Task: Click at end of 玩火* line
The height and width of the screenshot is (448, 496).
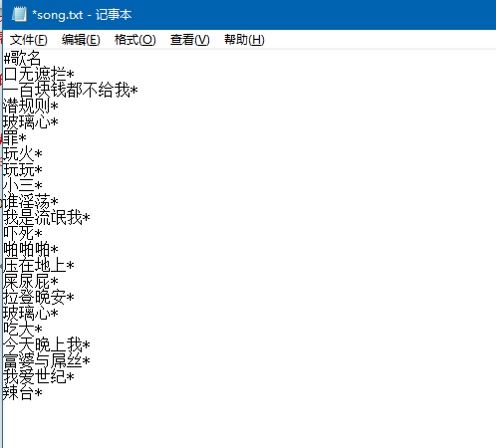Action: tap(42, 154)
